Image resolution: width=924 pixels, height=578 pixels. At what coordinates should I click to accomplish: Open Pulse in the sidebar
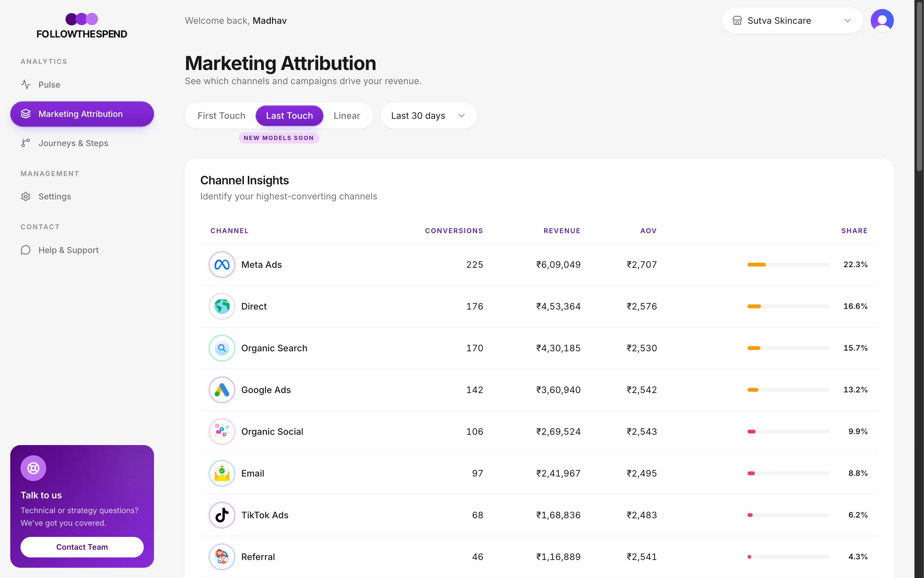(x=82, y=84)
